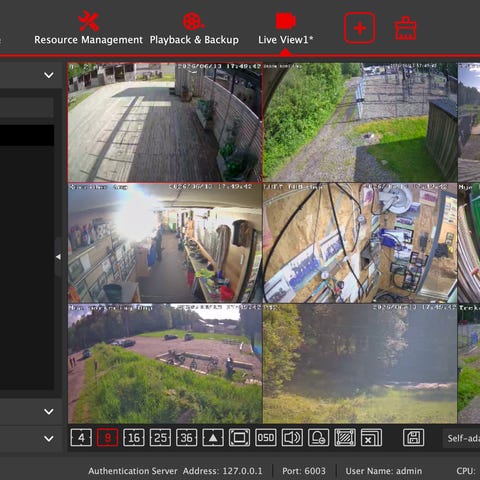Toggle OSD overlay display

click(x=266, y=437)
